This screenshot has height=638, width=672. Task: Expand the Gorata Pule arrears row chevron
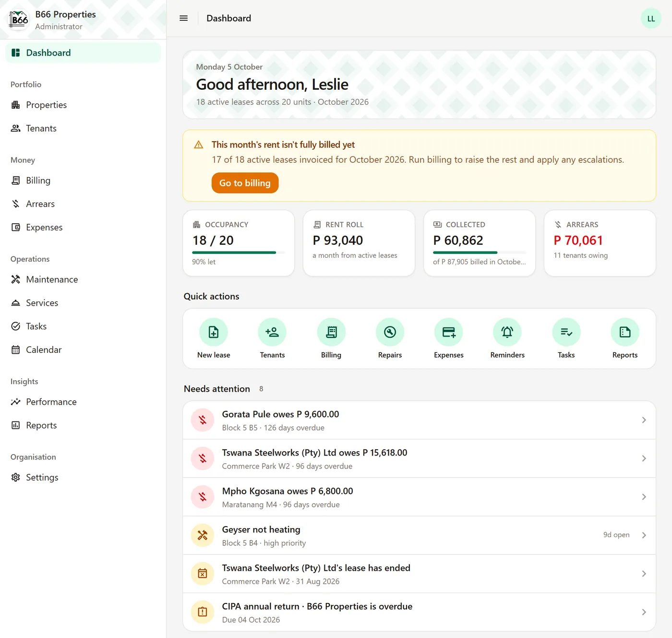644,420
